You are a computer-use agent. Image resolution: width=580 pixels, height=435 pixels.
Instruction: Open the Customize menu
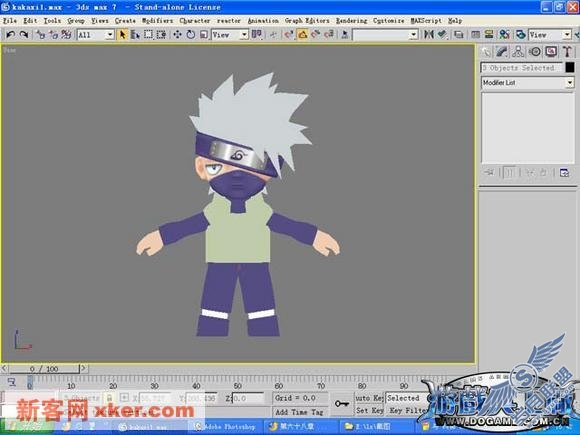[388, 21]
